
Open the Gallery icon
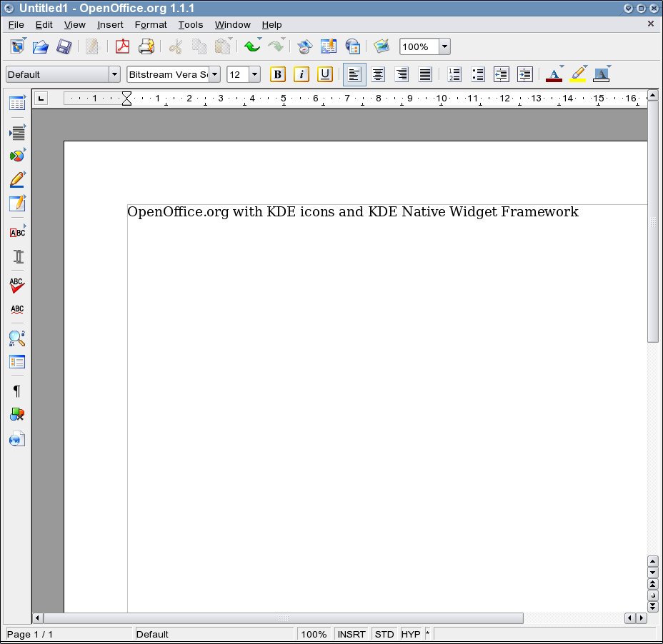pos(382,46)
